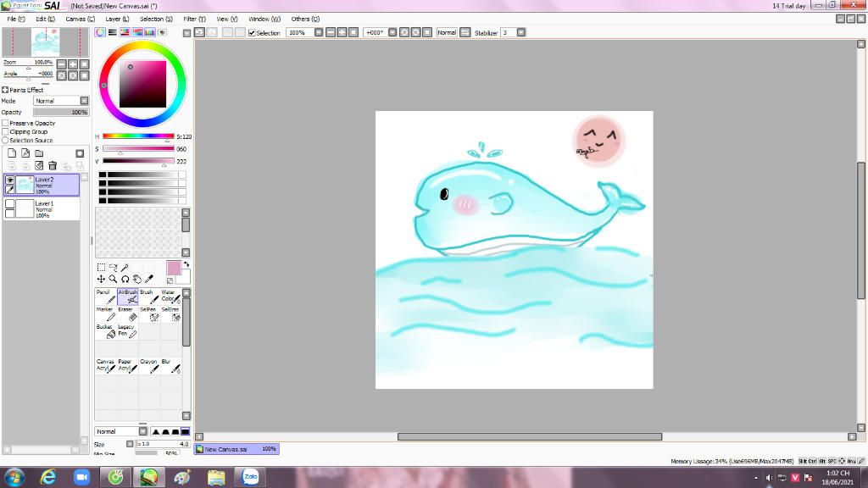The width and height of the screenshot is (868, 488).
Task: Set the layer Opacity slider
Action: pos(61,112)
